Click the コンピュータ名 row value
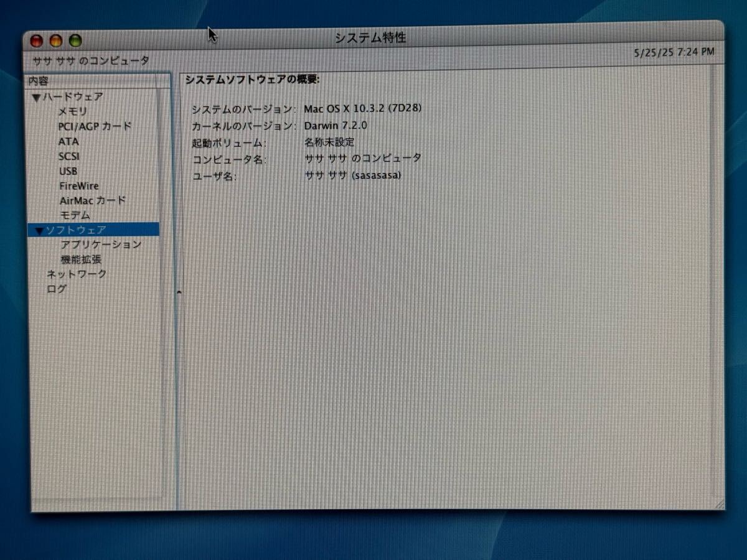Viewport: 747px width, 560px height. coord(363,158)
